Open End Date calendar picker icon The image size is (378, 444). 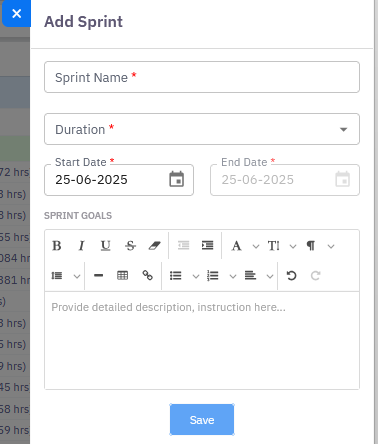coord(343,179)
